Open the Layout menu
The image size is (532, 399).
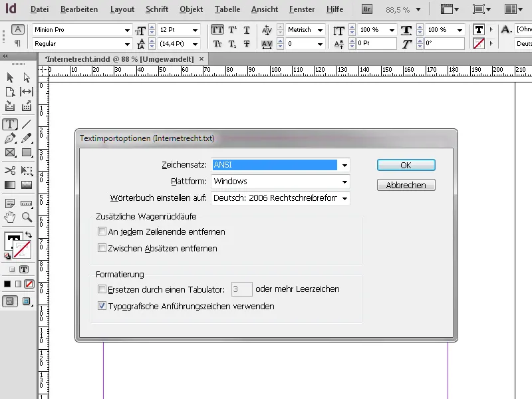(122, 9)
